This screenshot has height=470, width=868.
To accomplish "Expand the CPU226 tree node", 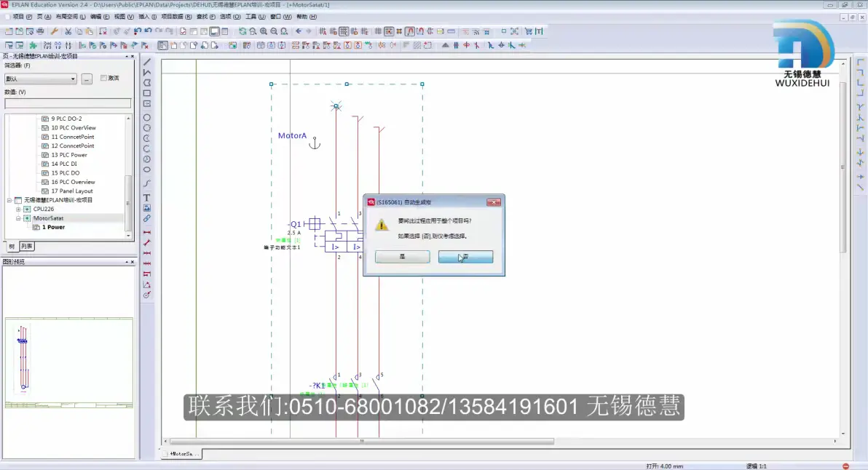I will coord(18,209).
